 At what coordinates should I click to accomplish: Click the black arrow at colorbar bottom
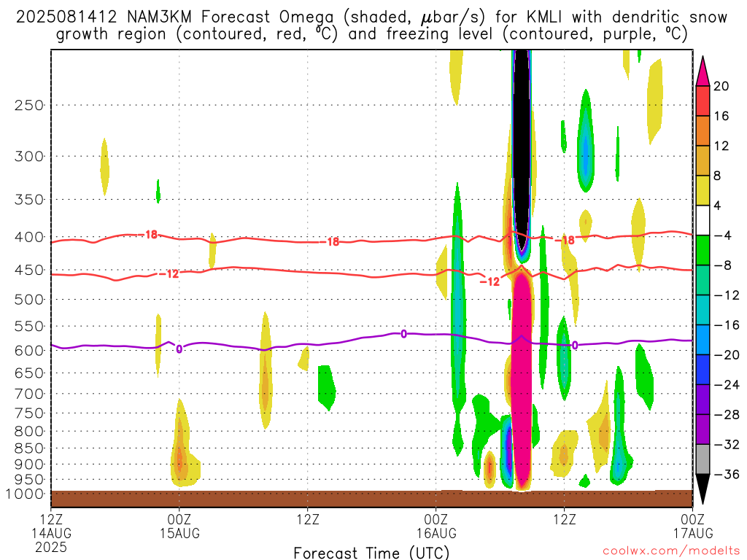click(x=703, y=489)
